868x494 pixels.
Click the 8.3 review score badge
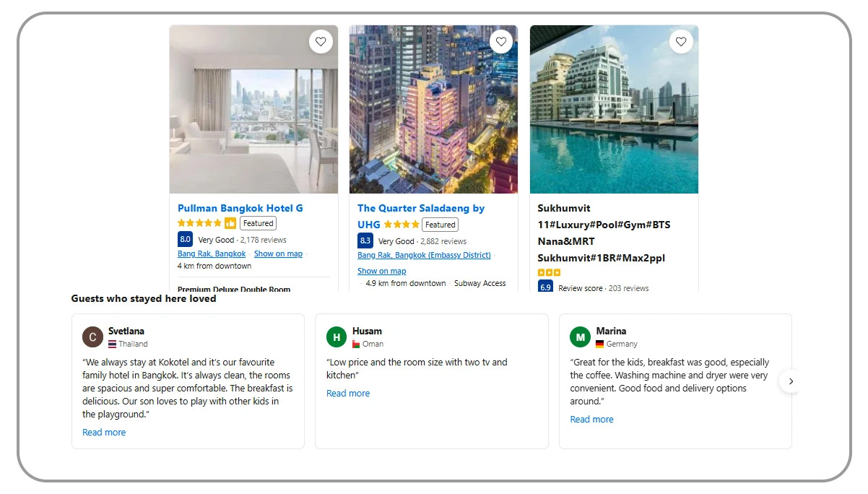365,240
